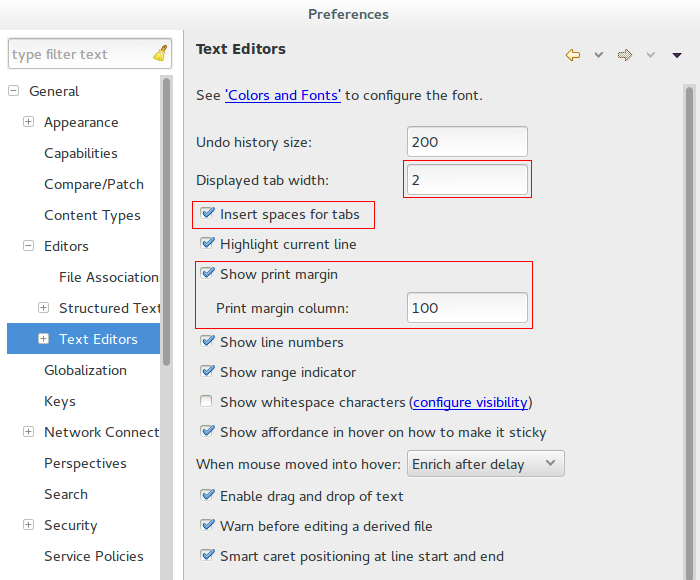Select Editors in the tree
Viewport: 700px width, 580px height.
coord(66,246)
